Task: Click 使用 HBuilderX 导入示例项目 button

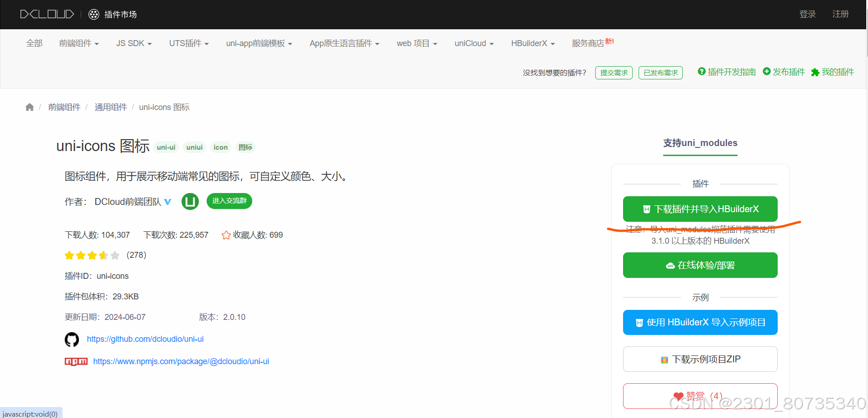Action: [x=700, y=322]
